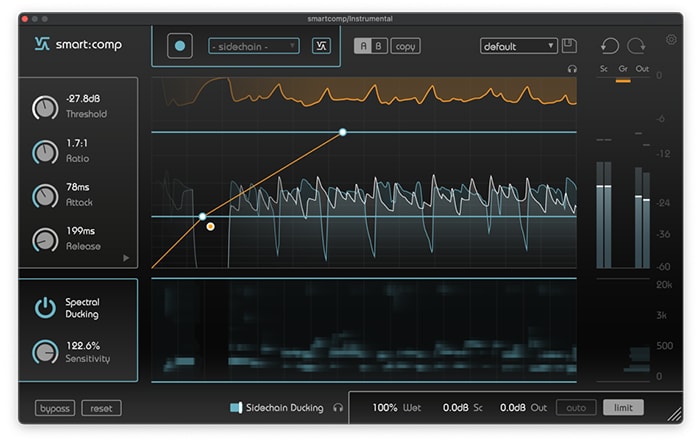Click the 0.0dB Sc gain value
Screen dimensions: 700x441
pyautogui.click(x=455, y=408)
